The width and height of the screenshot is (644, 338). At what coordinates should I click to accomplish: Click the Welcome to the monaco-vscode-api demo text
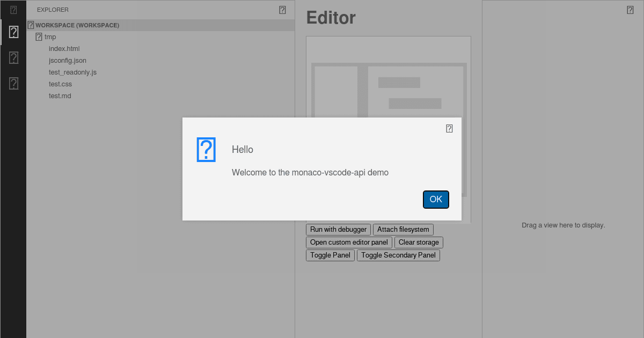coord(310,173)
